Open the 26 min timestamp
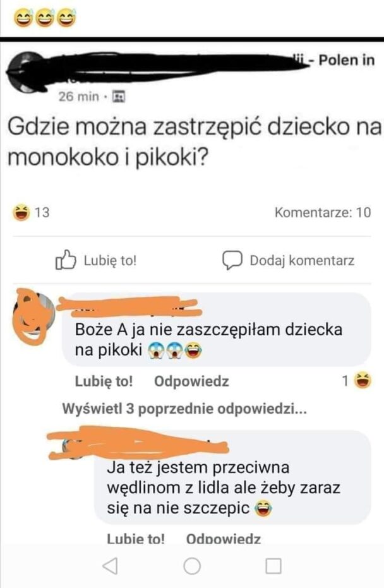 click(x=78, y=97)
